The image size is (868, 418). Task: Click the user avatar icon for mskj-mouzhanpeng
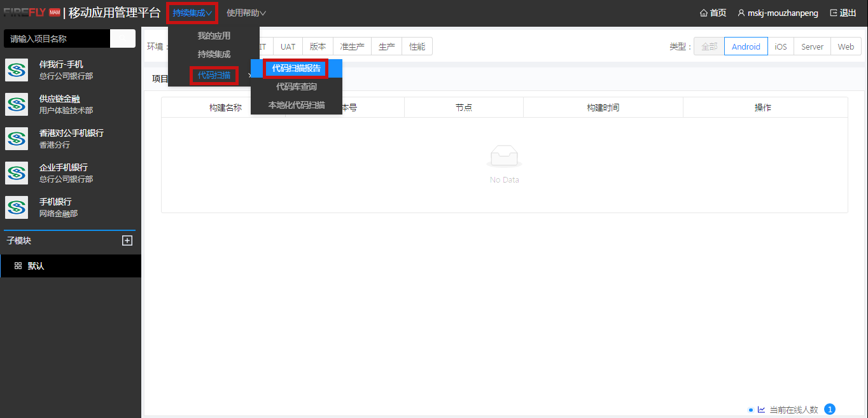tap(741, 13)
